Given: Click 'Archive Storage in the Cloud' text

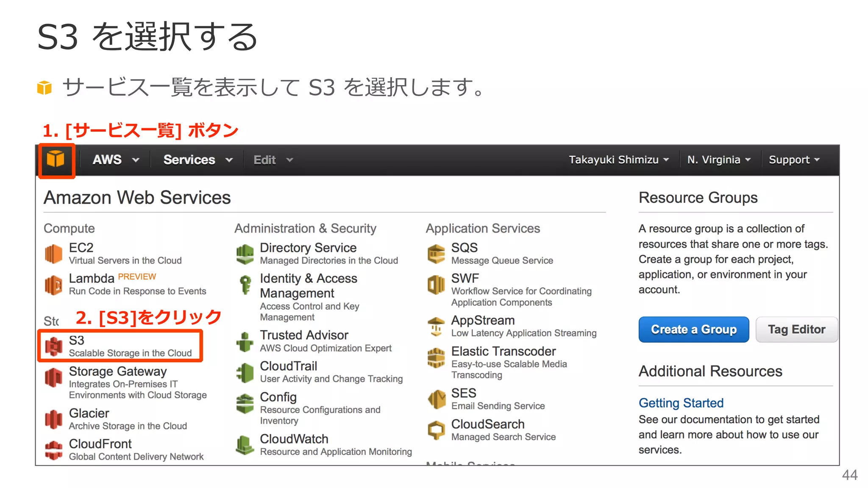Looking at the screenshot, I should [x=128, y=426].
